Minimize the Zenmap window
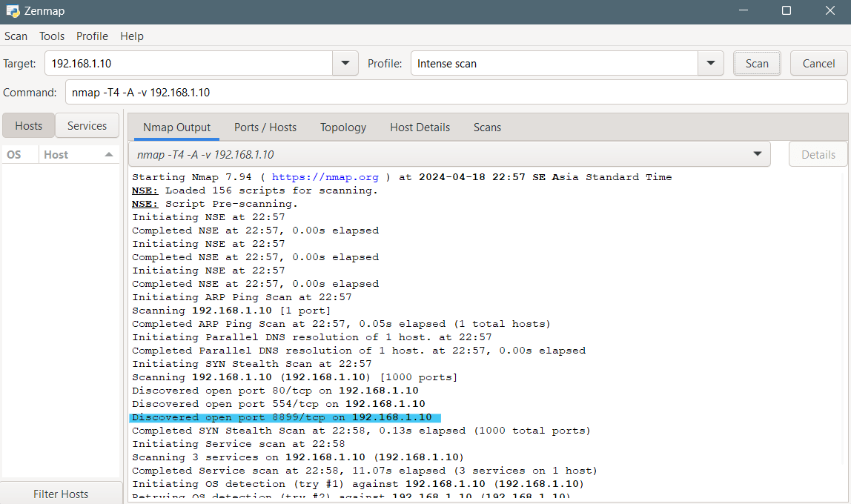 744,11
